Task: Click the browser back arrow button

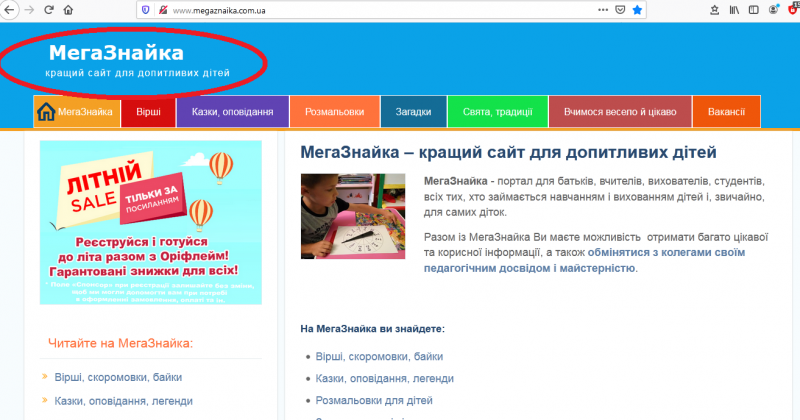Action: (x=10, y=9)
